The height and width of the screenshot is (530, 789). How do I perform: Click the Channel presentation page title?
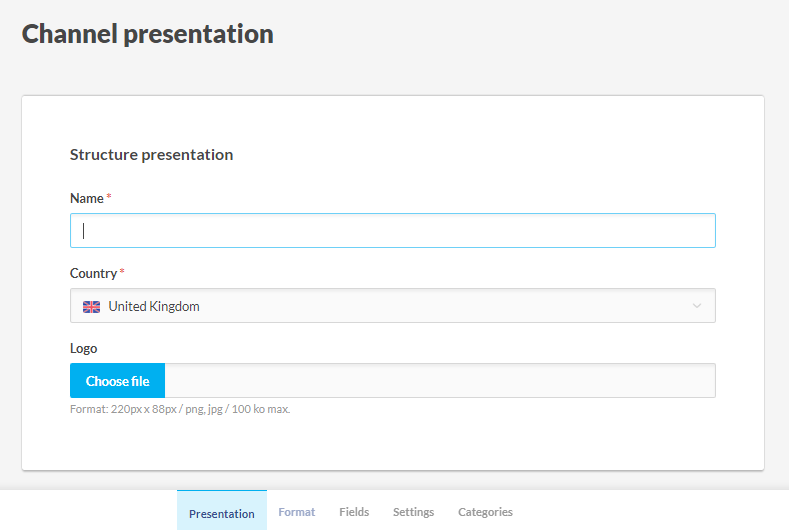(x=148, y=34)
